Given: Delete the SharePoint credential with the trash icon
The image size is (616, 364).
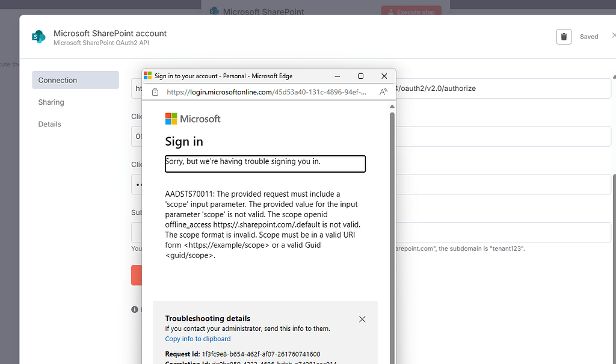Looking at the screenshot, I should point(564,37).
